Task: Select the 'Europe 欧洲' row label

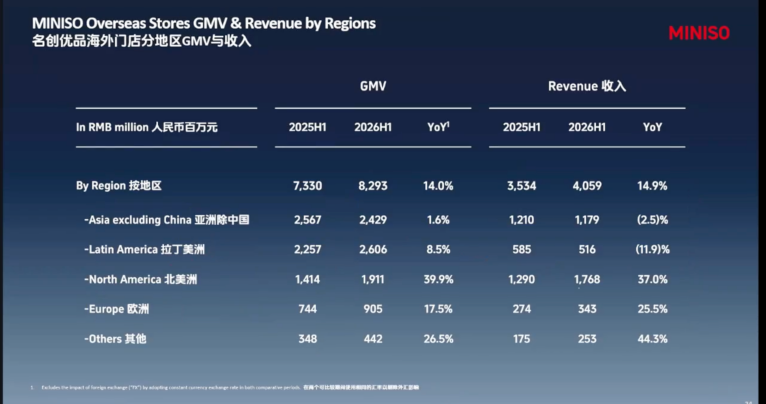Action: coord(116,309)
